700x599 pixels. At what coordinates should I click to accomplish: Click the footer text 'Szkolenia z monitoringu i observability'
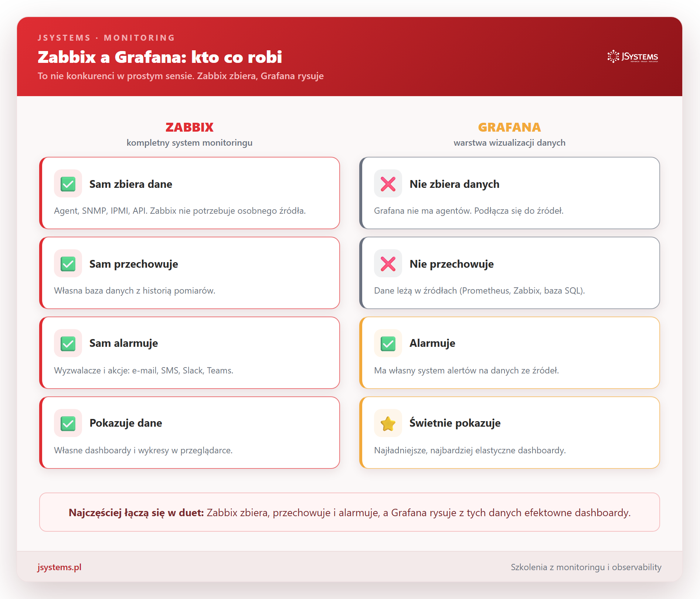click(x=586, y=567)
